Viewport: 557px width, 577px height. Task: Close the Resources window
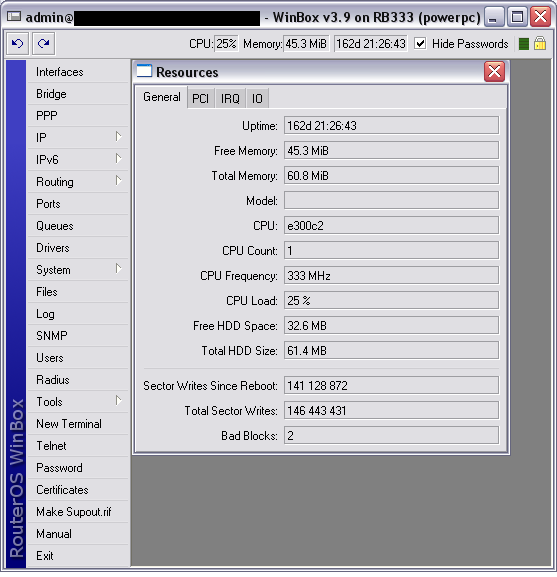pos(494,71)
